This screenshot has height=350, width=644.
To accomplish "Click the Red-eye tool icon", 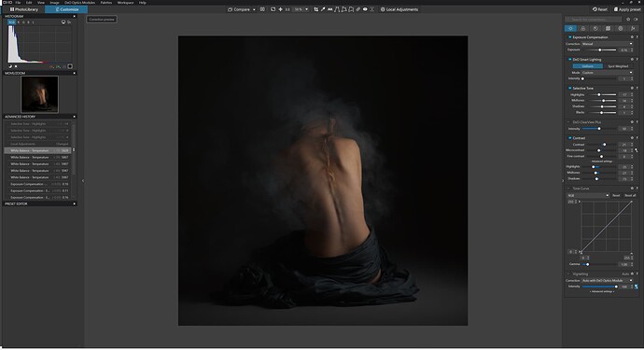I will 365,9.
